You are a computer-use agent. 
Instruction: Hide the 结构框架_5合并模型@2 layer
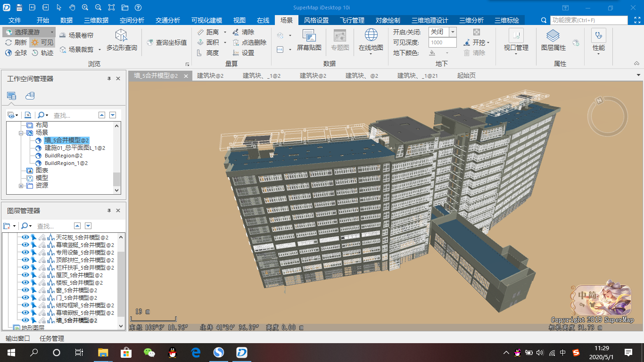(x=25, y=305)
